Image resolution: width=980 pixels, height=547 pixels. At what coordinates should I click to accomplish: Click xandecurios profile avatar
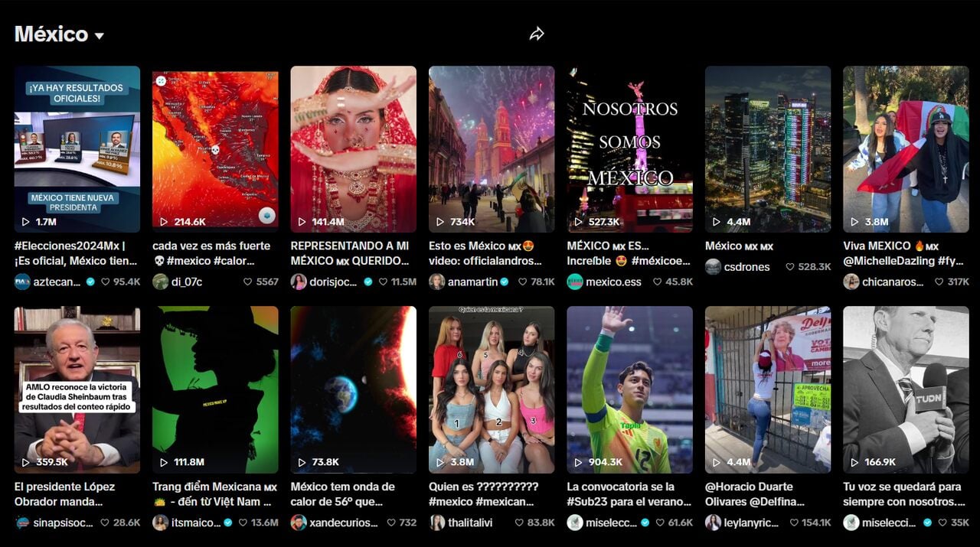point(299,523)
